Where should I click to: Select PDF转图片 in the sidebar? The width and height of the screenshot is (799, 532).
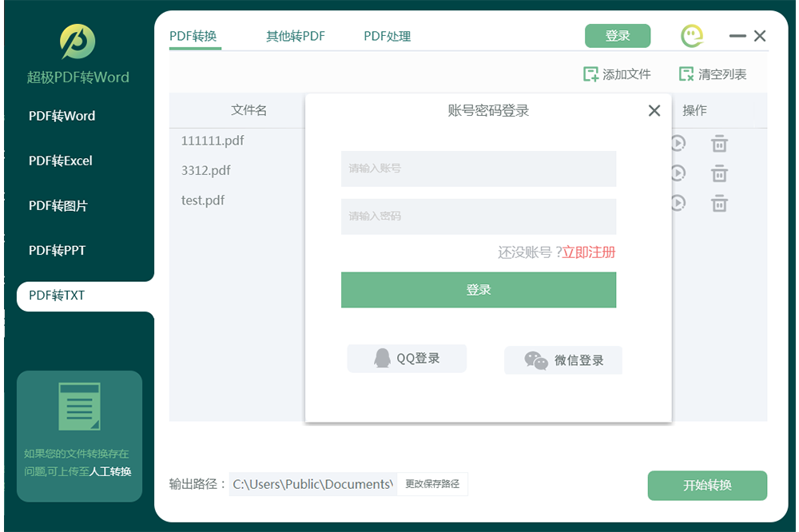(58, 205)
